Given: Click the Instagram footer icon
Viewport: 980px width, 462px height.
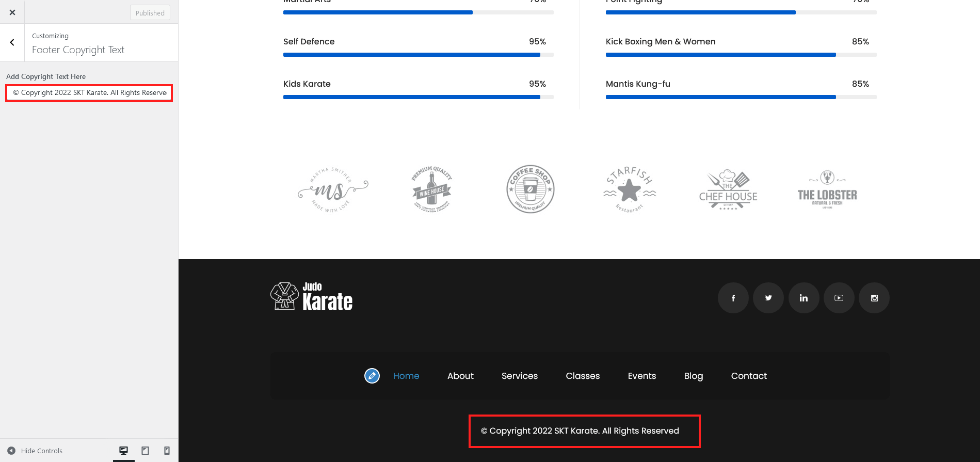Looking at the screenshot, I should tap(874, 298).
